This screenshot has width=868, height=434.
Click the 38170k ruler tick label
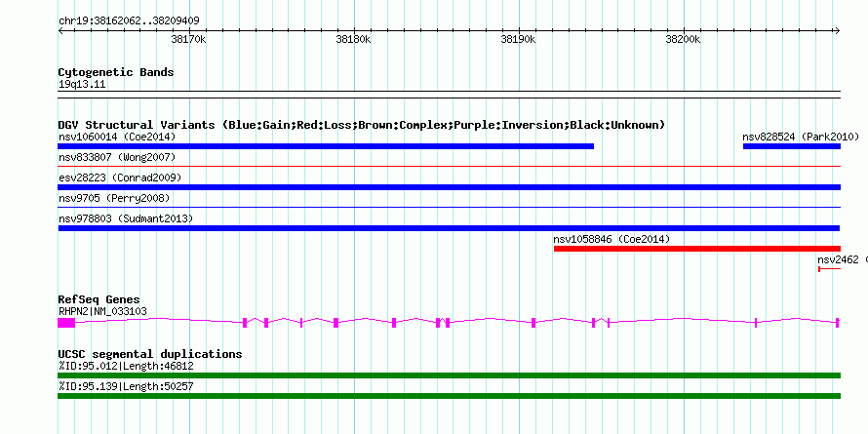coord(189,39)
